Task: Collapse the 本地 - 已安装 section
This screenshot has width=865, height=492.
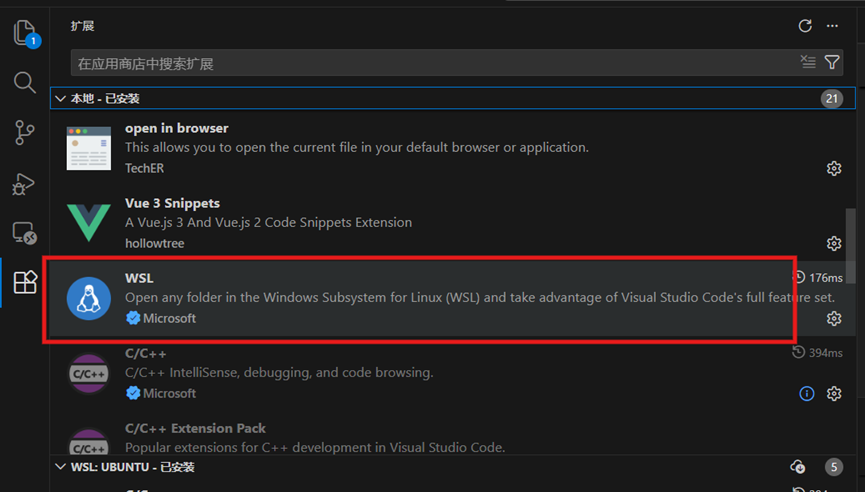Action: point(61,99)
